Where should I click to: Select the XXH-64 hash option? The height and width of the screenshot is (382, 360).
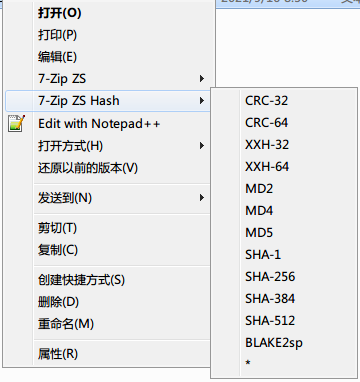click(x=267, y=167)
